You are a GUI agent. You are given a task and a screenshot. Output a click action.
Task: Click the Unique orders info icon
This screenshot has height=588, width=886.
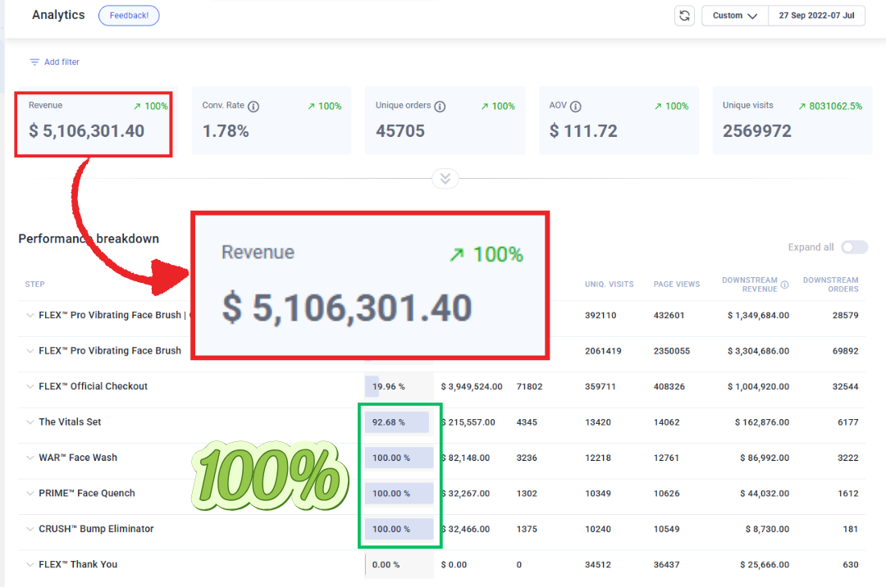[441, 106]
